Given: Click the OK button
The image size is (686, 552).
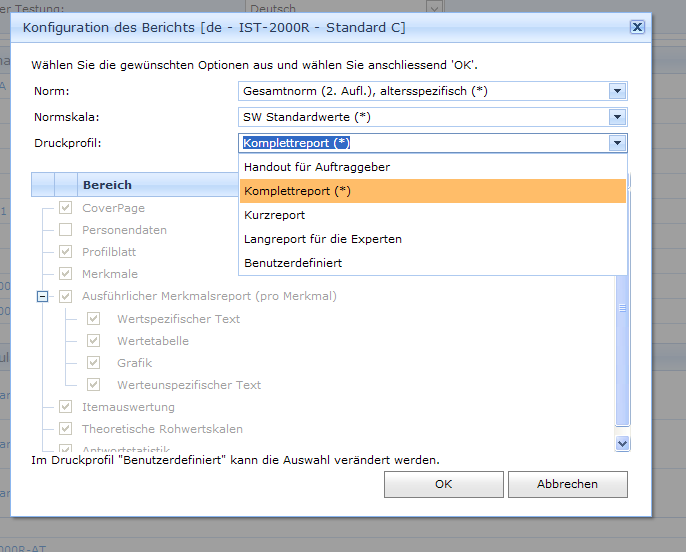Looking at the screenshot, I should click(443, 484).
